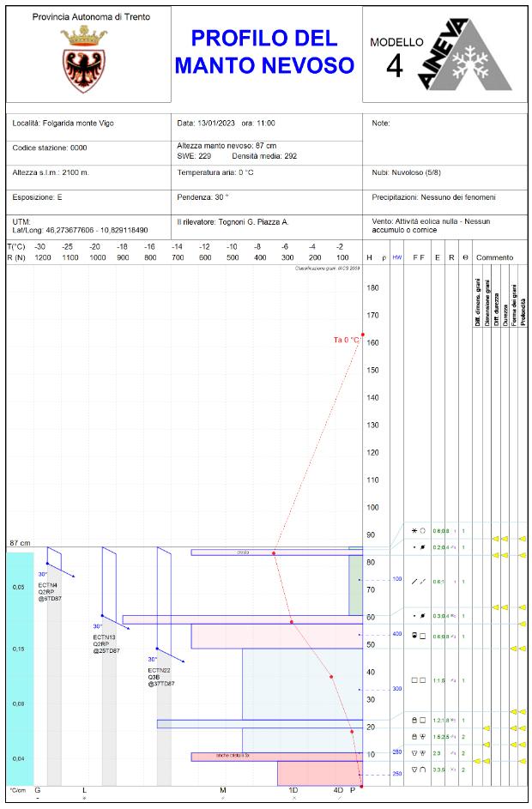
Task: Click the first grain symbol in the 1.2-1.8 layer
Action: coord(414,720)
